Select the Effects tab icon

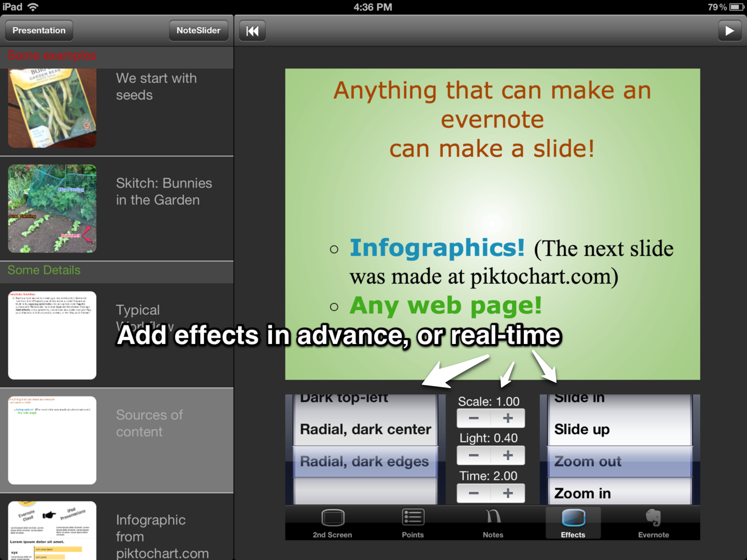[573, 518]
